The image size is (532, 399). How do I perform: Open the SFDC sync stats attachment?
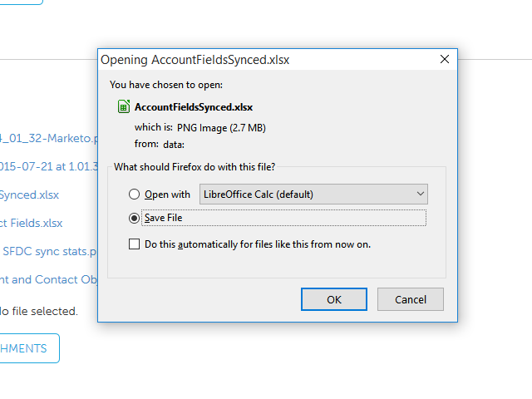50,251
